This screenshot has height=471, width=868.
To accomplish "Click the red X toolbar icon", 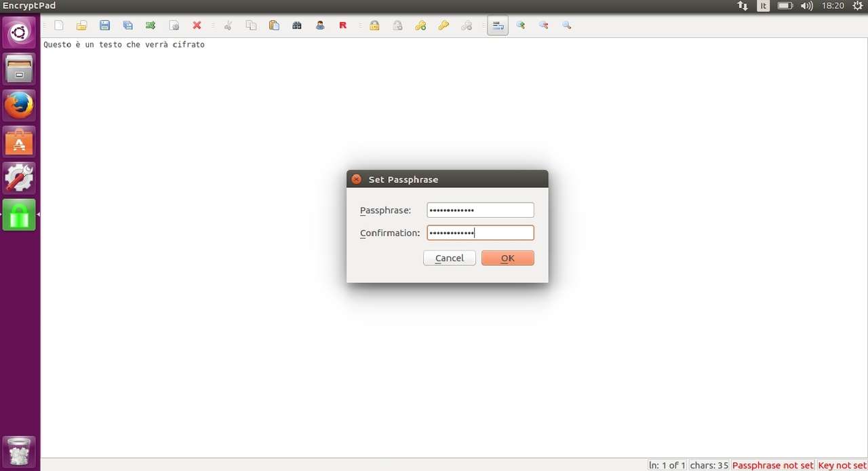I will (197, 26).
